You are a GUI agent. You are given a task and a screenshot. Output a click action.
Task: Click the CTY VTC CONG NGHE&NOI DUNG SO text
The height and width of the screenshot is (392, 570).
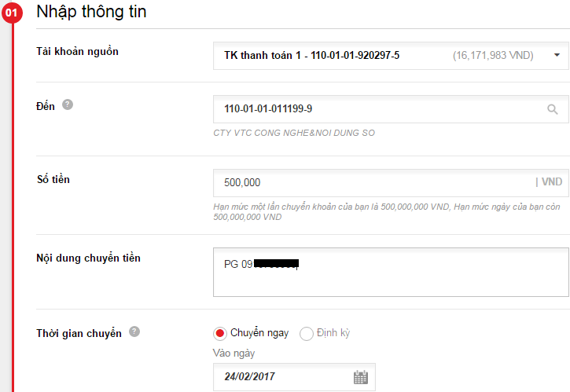(x=294, y=133)
